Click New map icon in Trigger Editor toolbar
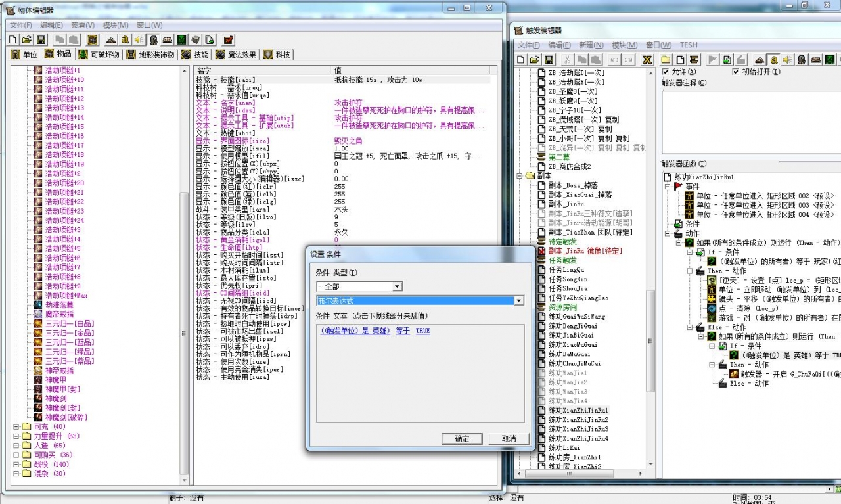 point(520,59)
